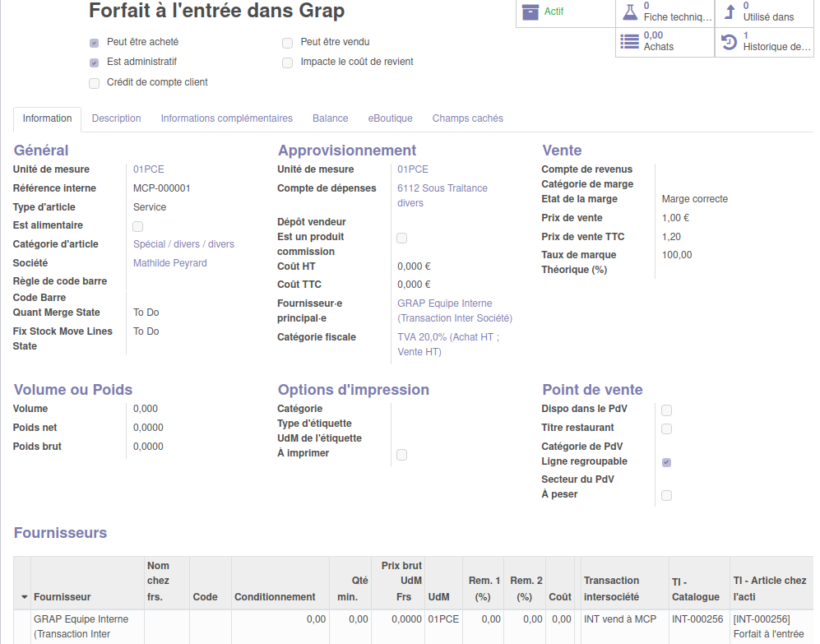Viewport: 820px width, 644px height.
Task: Follow the 'Spécial / divers / divers' category link
Action: (x=183, y=244)
